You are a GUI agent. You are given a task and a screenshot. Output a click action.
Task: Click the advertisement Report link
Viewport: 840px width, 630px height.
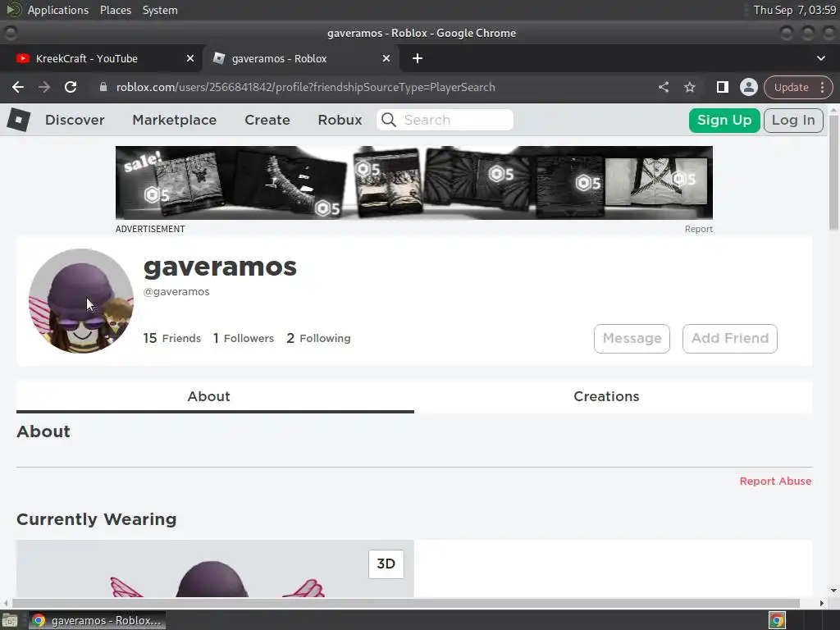699,229
